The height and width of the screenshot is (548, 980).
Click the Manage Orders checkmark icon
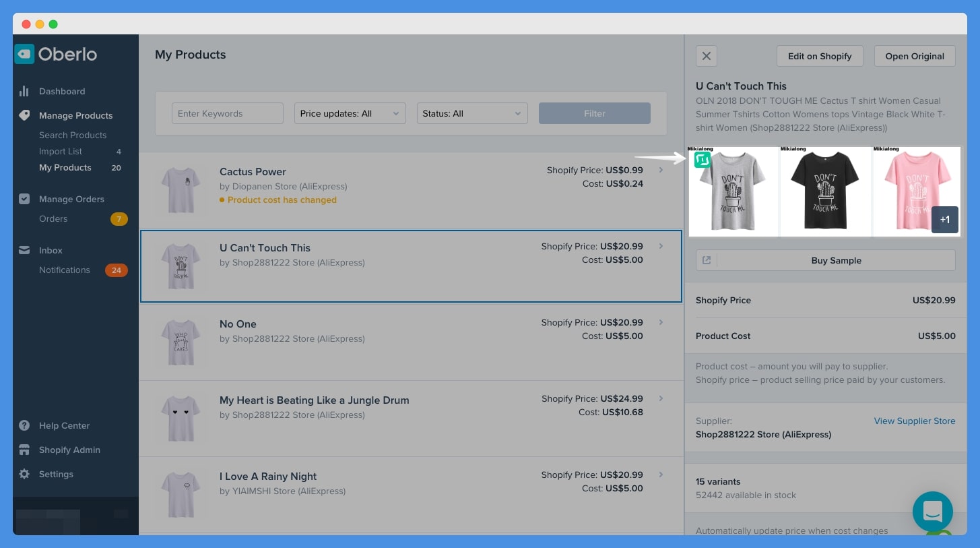point(24,199)
